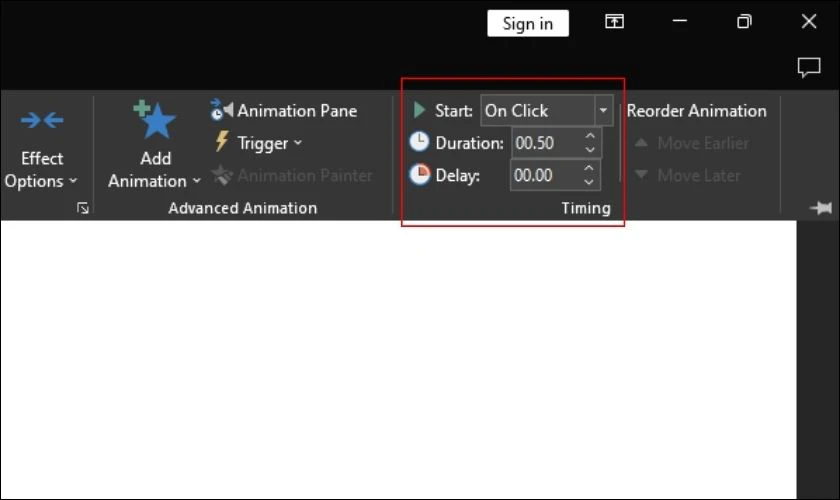This screenshot has height=500, width=840.
Task: Increase the Duration value with up arrow
Action: pyautogui.click(x=590, y=136)
